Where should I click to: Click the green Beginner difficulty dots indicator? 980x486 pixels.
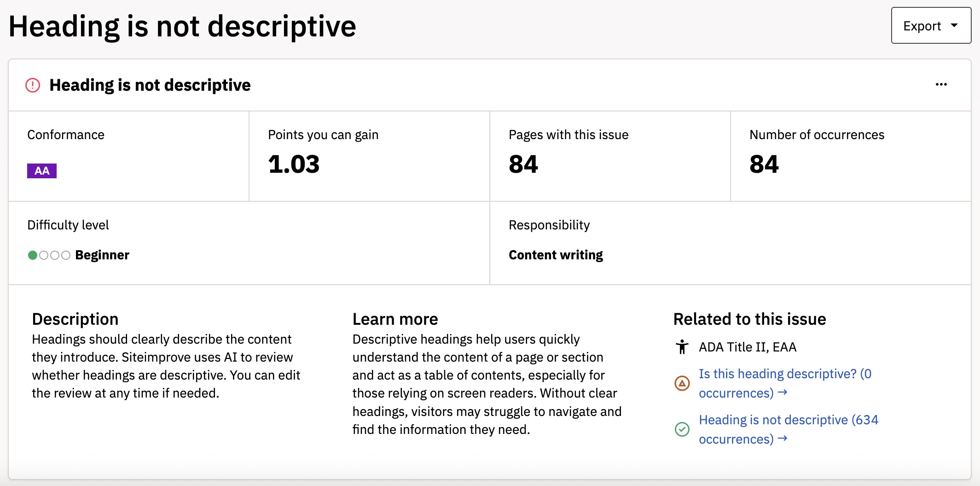[x=49, y=255]
